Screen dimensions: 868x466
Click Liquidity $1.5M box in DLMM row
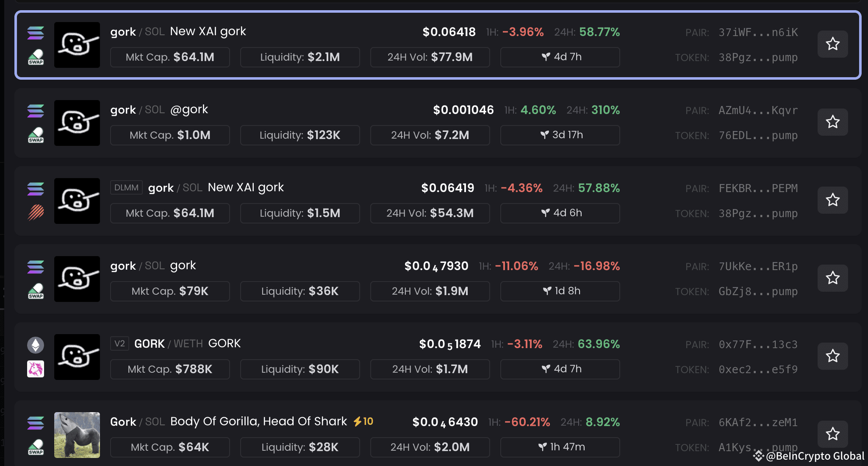300,213
